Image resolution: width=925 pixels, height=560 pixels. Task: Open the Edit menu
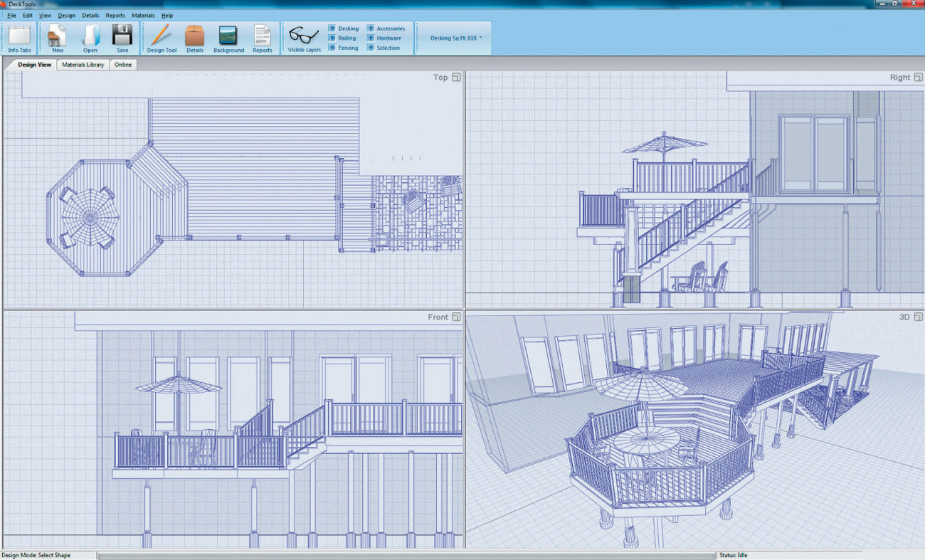(x=28, y=15)
